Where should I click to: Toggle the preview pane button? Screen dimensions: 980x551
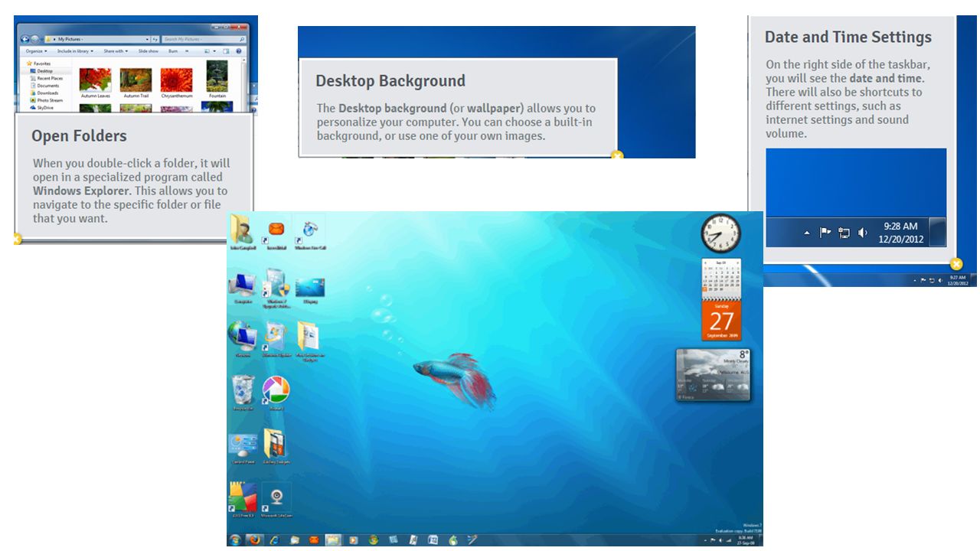click(x=226, y=51)
